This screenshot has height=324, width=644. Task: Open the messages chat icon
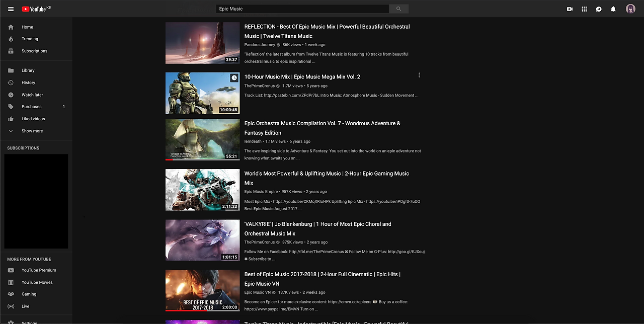pos(599,9)
